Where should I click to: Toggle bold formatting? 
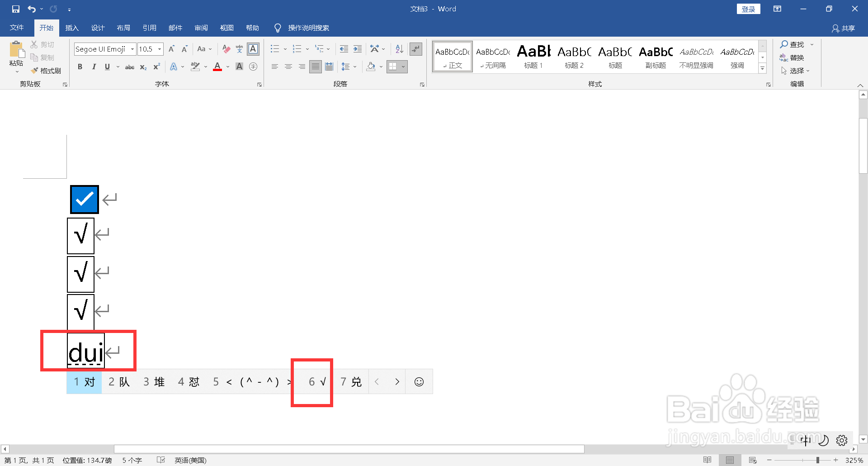[x=80, y=67]
